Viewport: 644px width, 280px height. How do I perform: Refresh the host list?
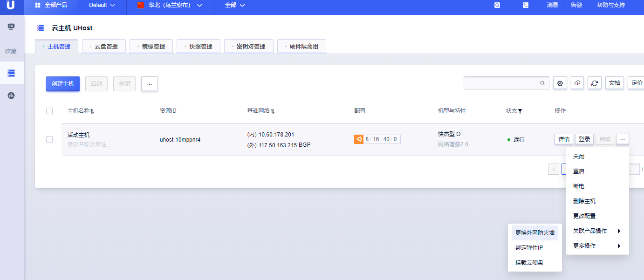coord(595,83)
